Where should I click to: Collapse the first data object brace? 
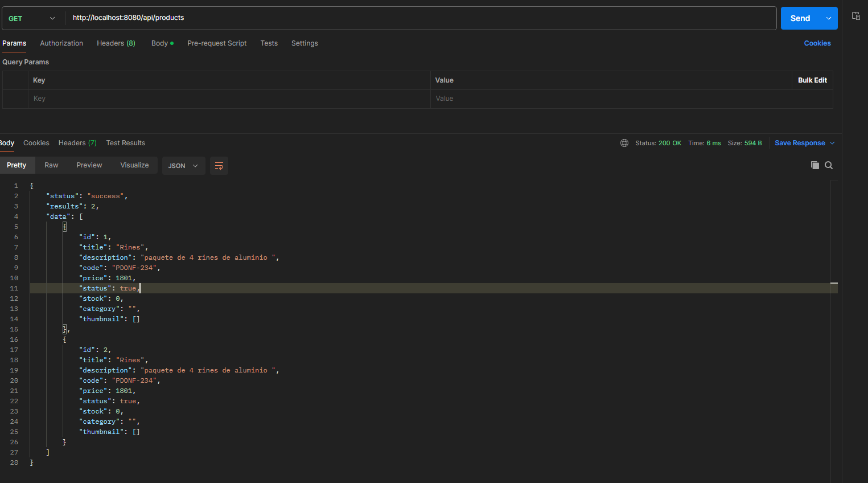point(64,227)
